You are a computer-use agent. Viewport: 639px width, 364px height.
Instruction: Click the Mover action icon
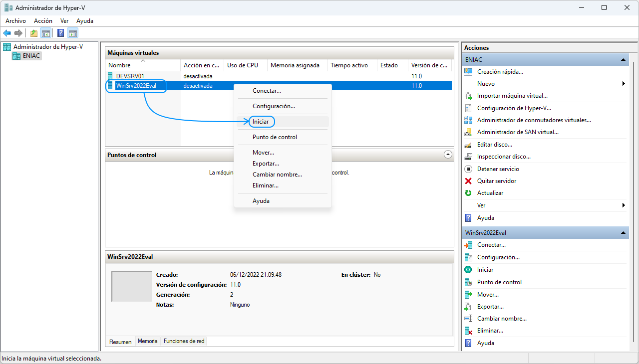[468, 295]
